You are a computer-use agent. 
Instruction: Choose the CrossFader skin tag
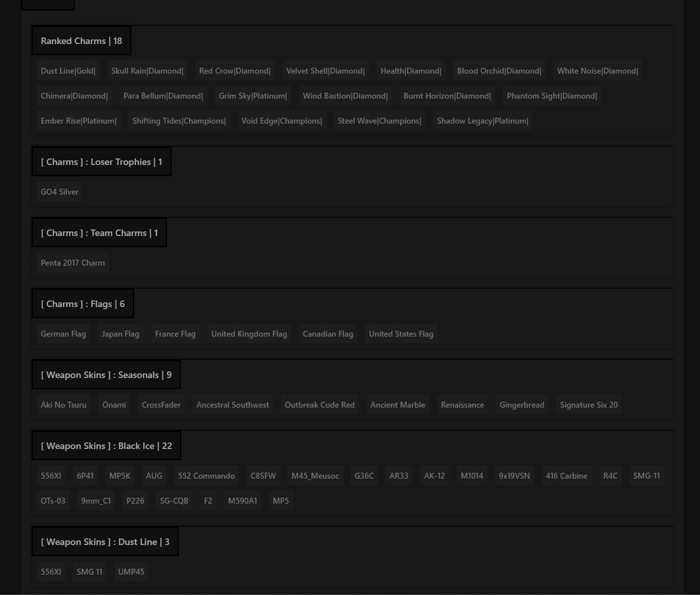tap(161, 405)
